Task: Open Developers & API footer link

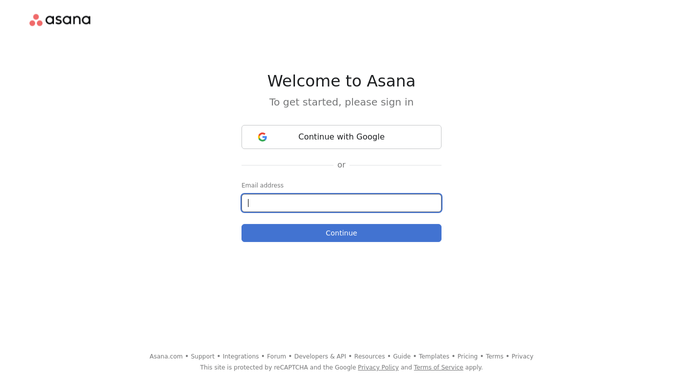Action: click(x=320, y=356)
